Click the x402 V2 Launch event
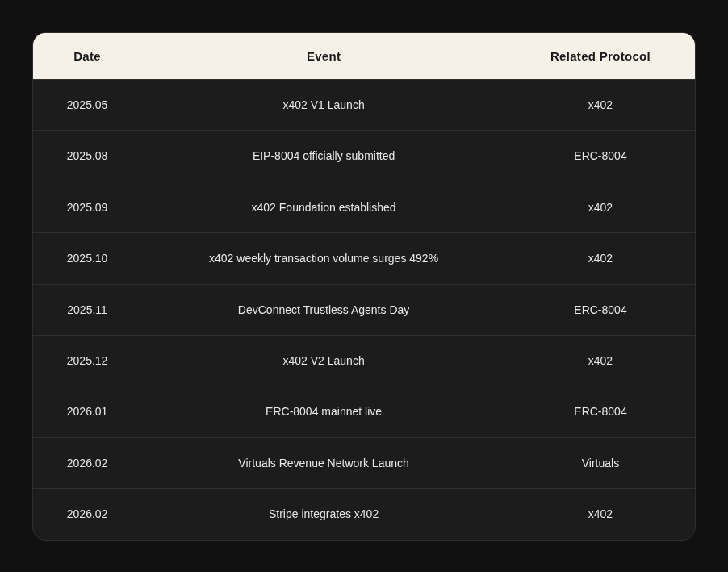The height and width of the screenshot is (572, 728). coord(324,361)
